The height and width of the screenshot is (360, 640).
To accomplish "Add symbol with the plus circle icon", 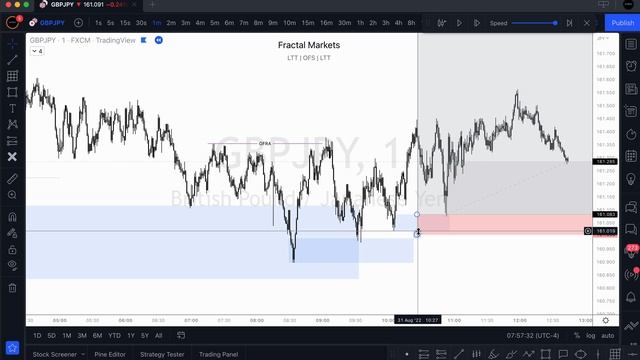I will coord(78,23).
